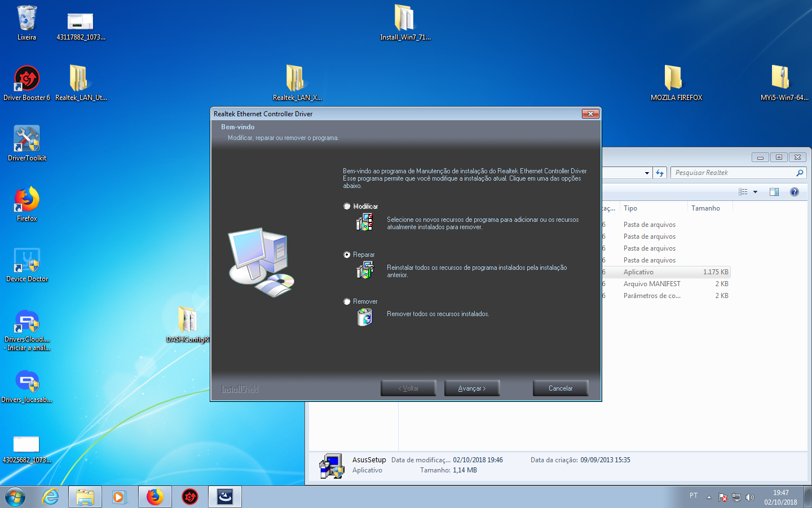Select the Parâmetros de co... row

665,296
